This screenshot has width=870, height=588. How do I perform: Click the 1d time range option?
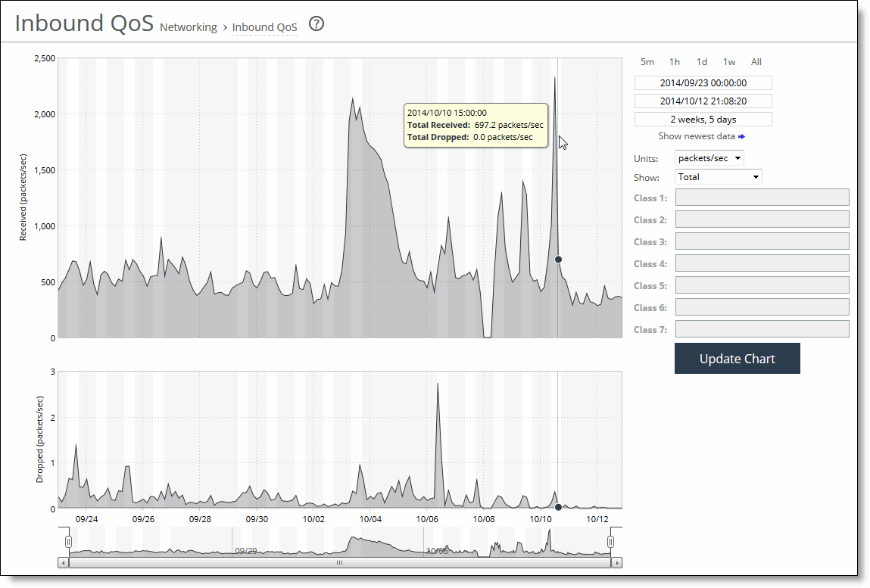[x=702, y=61]
